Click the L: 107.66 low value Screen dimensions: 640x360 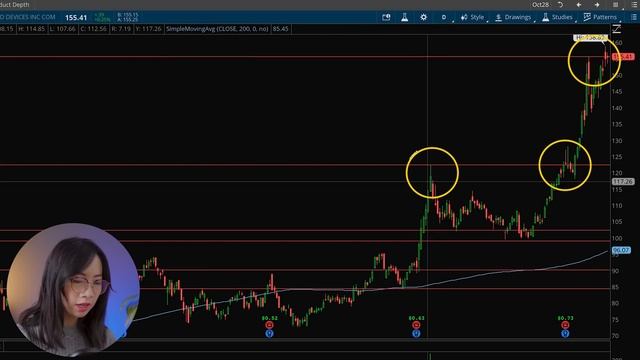tap(62, 29)
